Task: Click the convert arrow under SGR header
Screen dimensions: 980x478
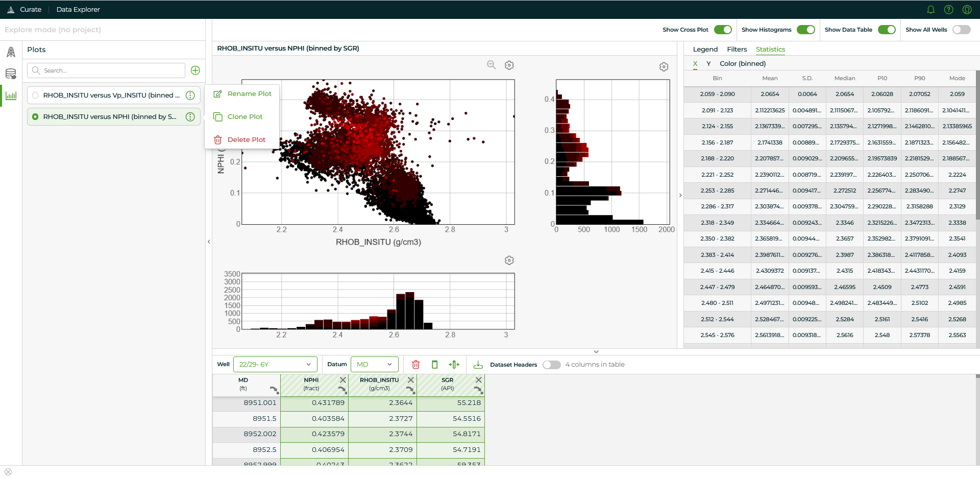Action: [x=478, y=390]
